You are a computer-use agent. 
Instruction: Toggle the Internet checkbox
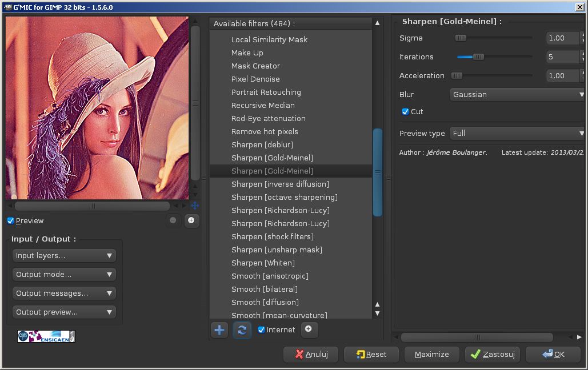tap(261, 330)
